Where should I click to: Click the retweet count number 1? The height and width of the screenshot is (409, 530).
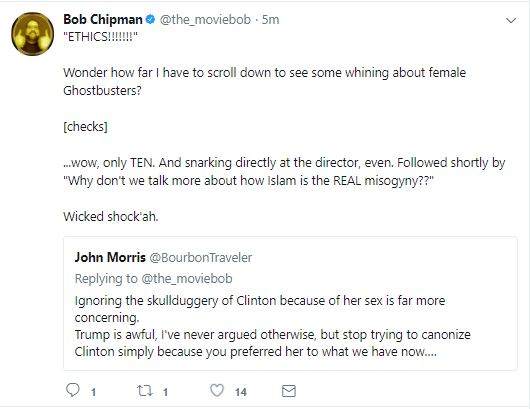tap(165, 392)
